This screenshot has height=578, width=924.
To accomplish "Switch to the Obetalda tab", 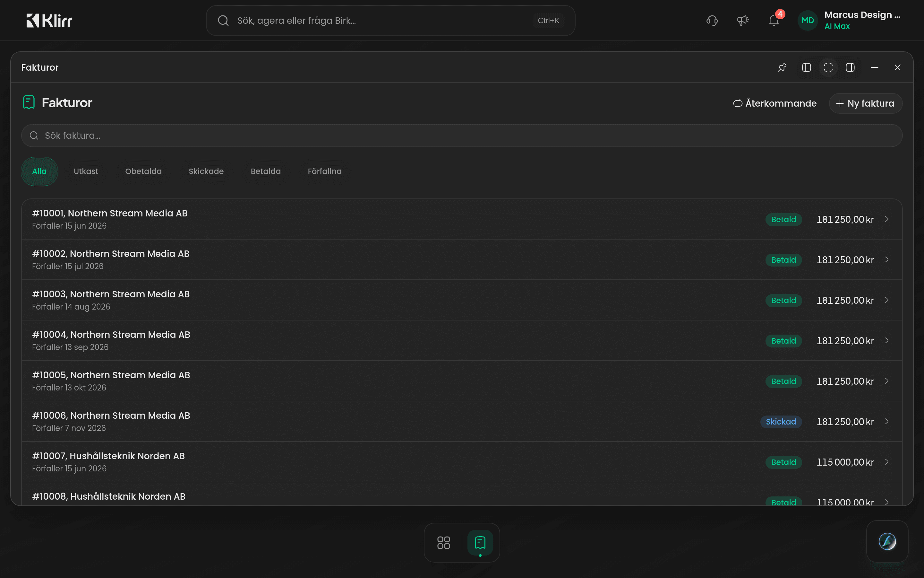I will [143, 171].
